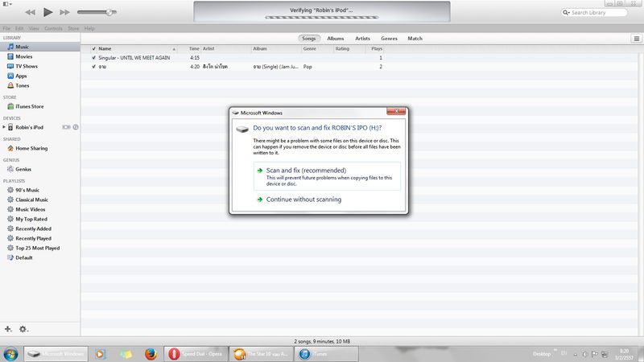Click the Verifying iPod progress bar

[321, 17]
